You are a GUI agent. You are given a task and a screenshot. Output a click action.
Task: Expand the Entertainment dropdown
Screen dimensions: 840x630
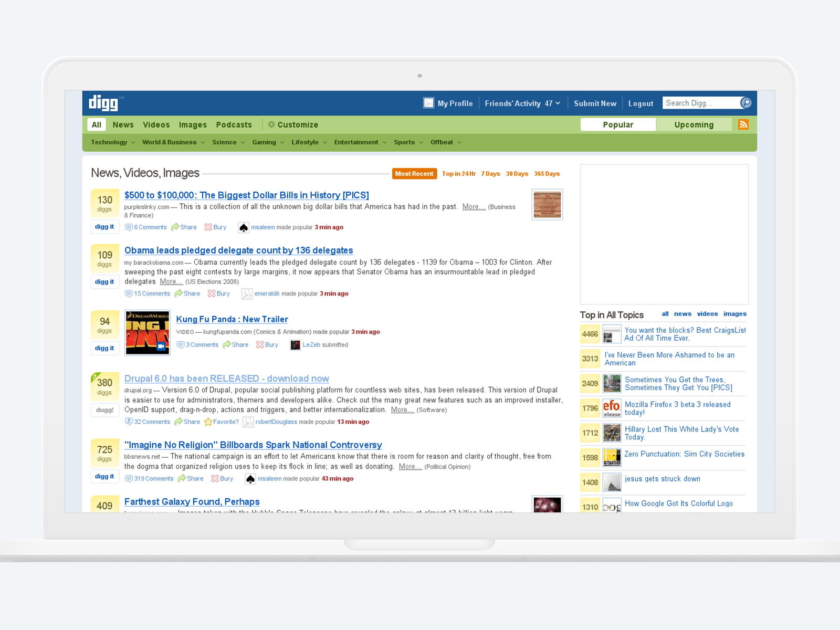click(x=360, y=142)
